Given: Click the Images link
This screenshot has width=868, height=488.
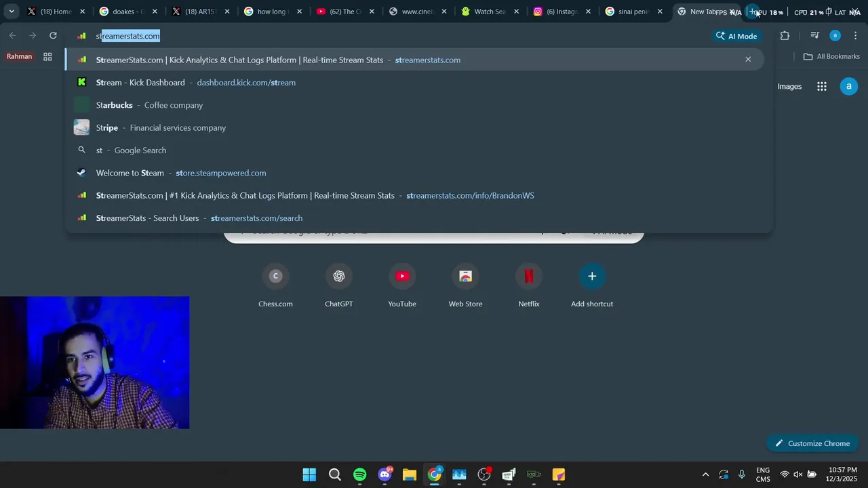Looking at the screenshot, I should [789, 86].
